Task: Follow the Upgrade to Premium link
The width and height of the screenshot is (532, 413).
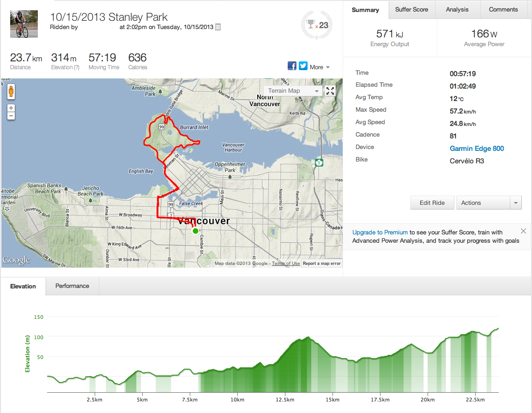Action: click(x=380, y=233)
